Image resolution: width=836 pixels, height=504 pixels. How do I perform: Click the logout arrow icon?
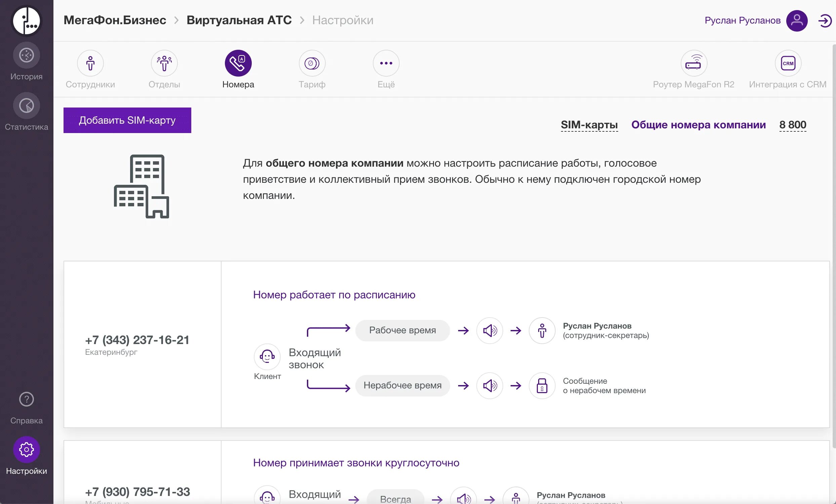click(x=825, y=21)
